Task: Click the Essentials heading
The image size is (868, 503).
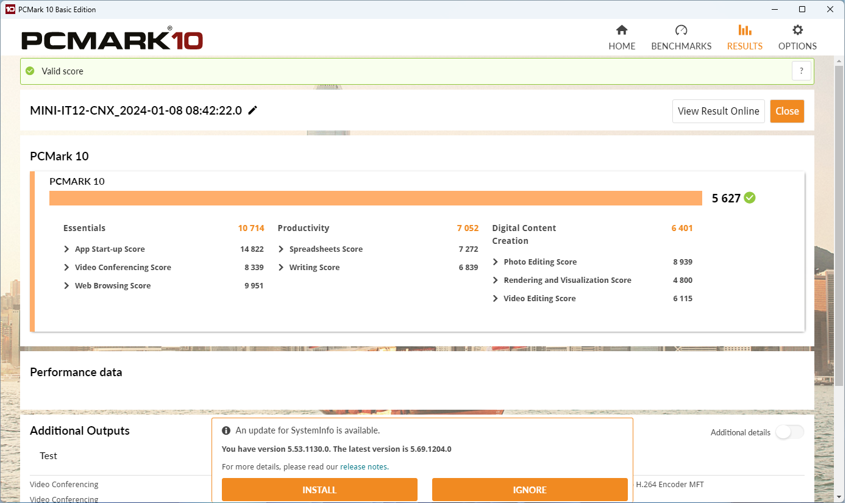Action: tap(84, 228)
